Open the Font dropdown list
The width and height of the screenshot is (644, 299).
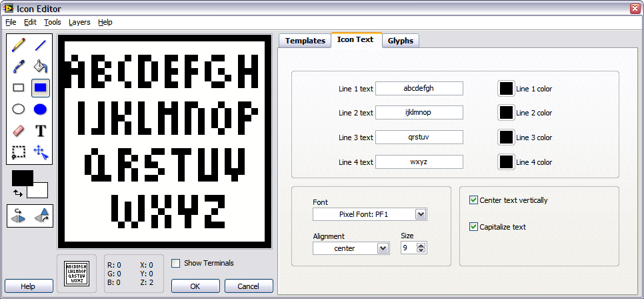420,214
